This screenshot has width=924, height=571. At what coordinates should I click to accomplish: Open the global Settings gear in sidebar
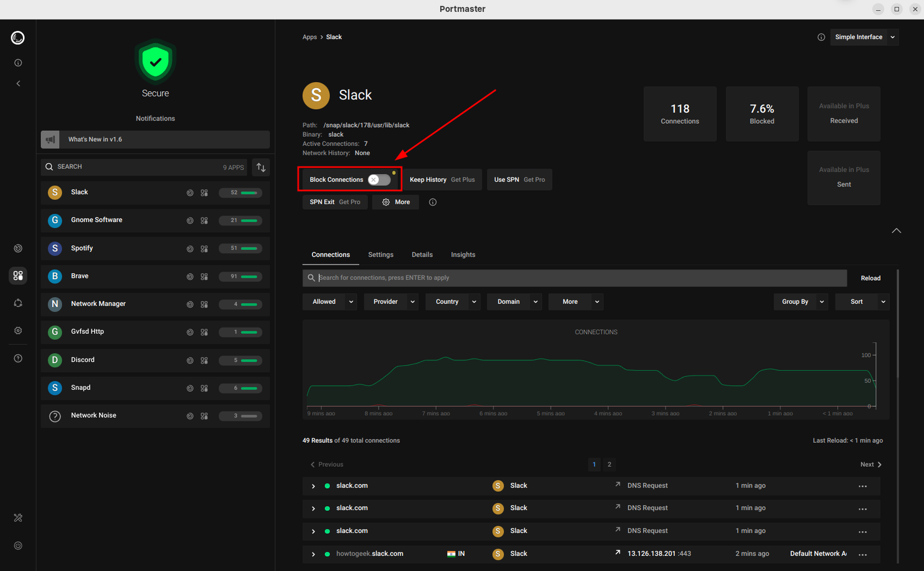pos(18,331)
